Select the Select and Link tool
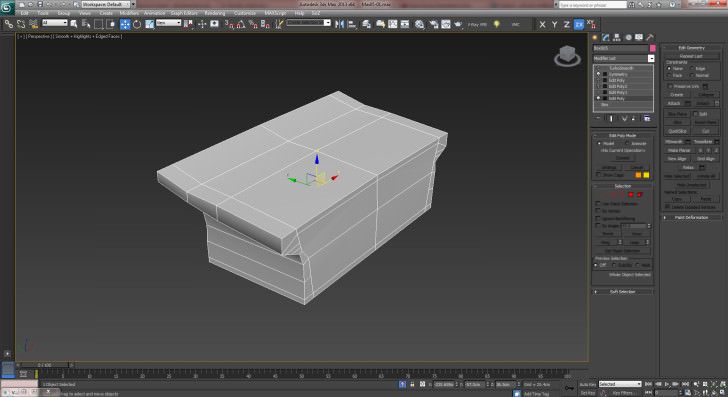This screenshot has height=397, width=728. click(x=9, y=24)
